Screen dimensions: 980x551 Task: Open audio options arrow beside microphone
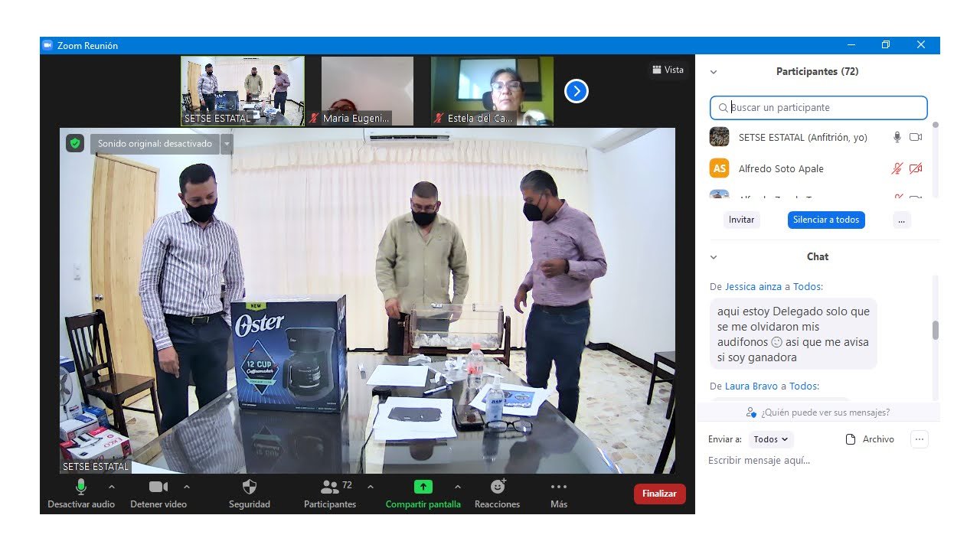[x=112, y=487]
